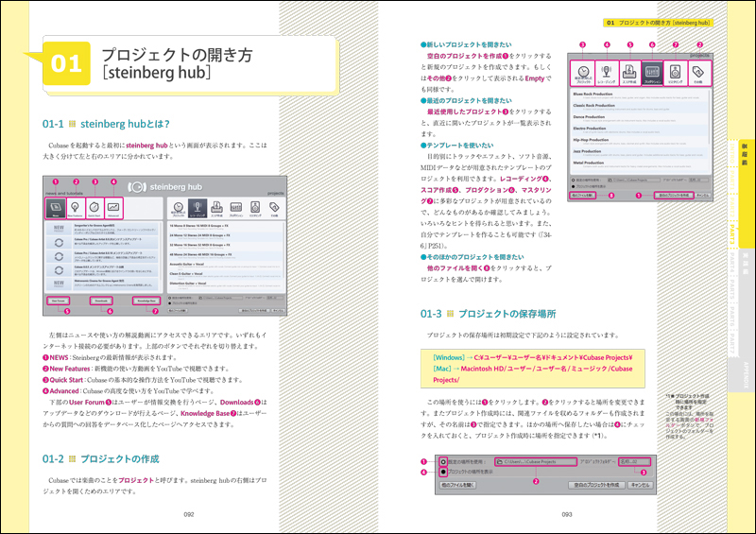Viewport: 756px width, 534px height.
Task: Click キャンセル in bottom dialog strip
Action: 641,485
